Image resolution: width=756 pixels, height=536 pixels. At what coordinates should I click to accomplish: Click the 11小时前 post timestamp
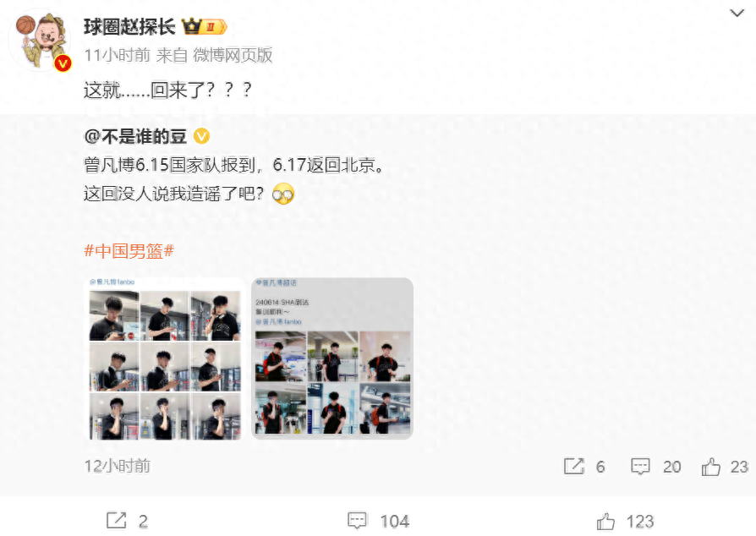click(x=118, y=55)
